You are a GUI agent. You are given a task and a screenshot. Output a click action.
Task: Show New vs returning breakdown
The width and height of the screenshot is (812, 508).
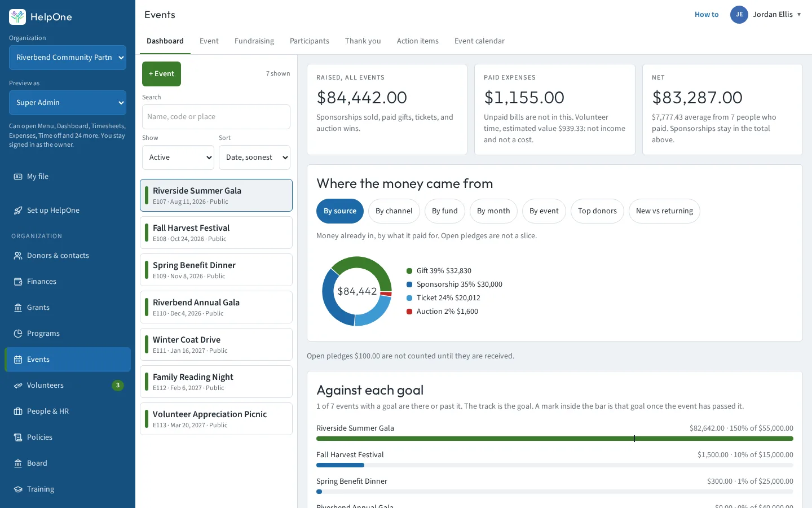point(664,211)
